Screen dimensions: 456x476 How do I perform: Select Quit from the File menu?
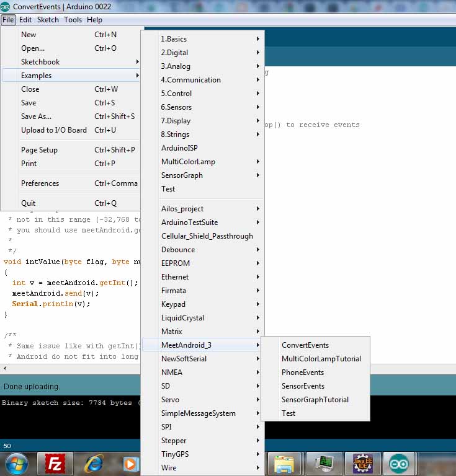[71, 203]
